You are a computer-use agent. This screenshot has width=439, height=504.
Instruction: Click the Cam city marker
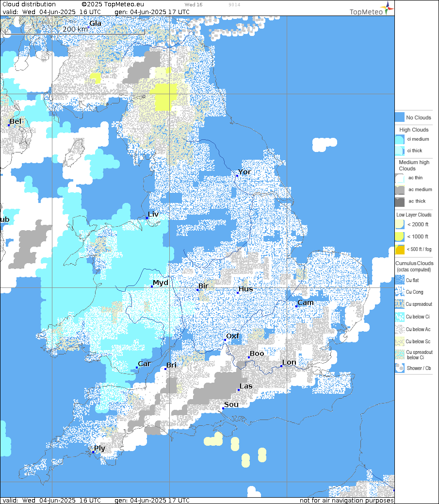click(x=296, y=306)
